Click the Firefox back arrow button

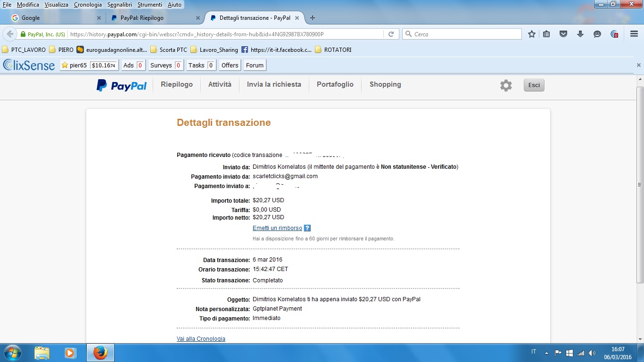click(10, 34)
